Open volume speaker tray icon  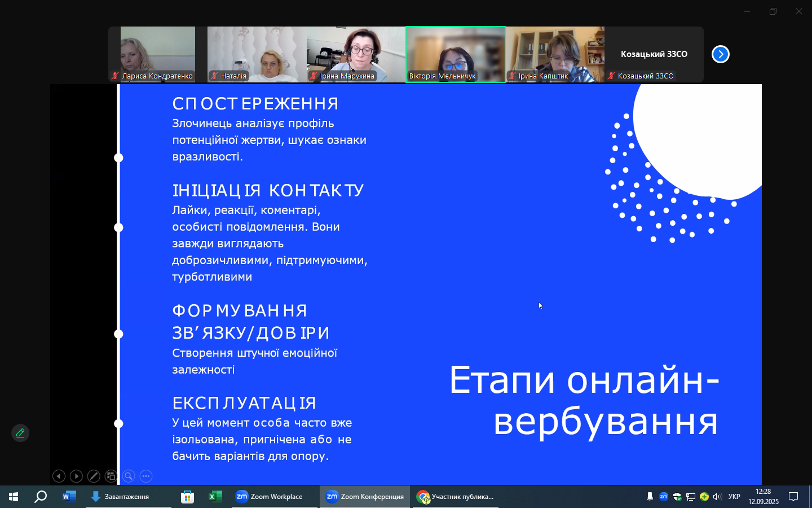(x=717, y=497)
